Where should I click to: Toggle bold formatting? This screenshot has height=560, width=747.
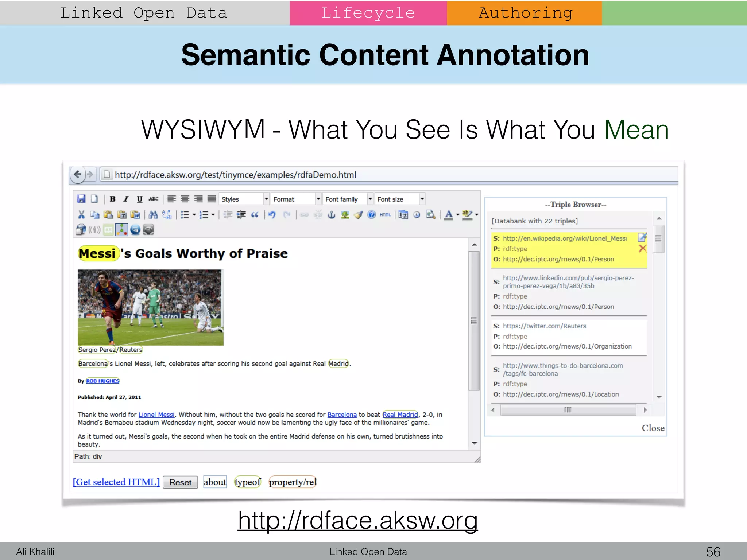(113, 199)
